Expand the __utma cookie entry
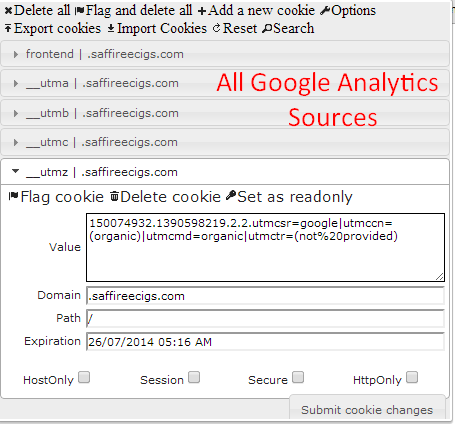The height and width of the screenshot is (424, 455). tap(225, 83)
